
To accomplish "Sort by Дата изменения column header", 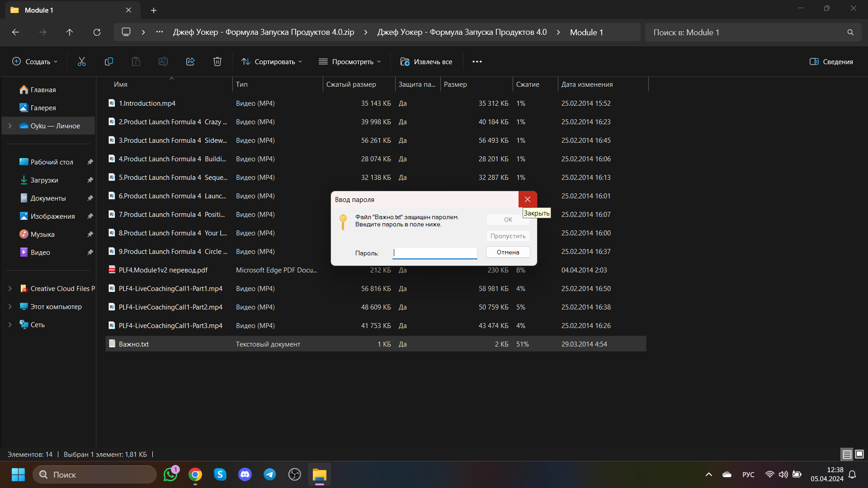I will [587, 84].
